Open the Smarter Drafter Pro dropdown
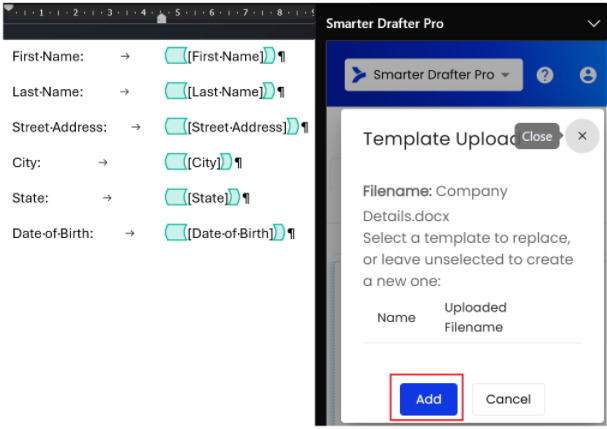 coord(434,75)
